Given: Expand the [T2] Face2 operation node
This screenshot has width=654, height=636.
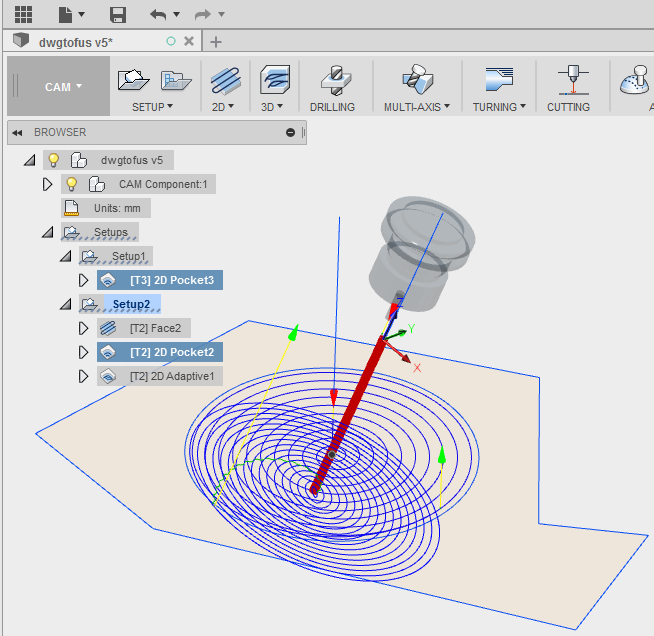Looking at the screenshot, I should pos(84,328).
